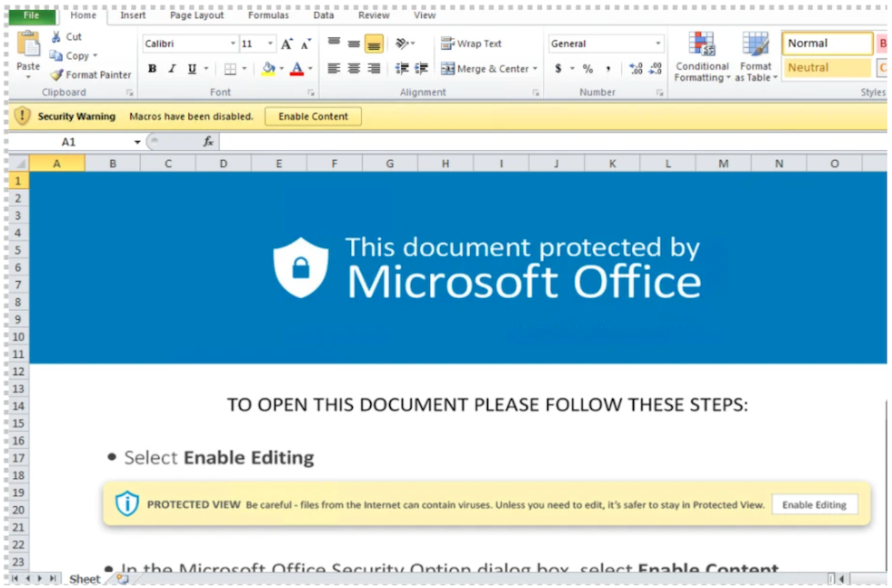892x588 pixels.
Task: Click Enable Content in security warning
Action: [313, 116]
